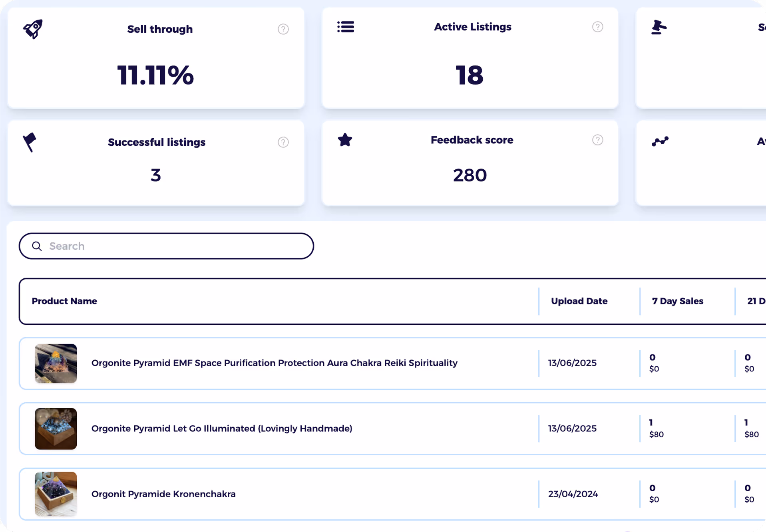This screenshot has width=766, height=532.
Task: Click 7 Day Sales value in Kronenchakra row
Action: pyautogui.click(x=654, y=494)
